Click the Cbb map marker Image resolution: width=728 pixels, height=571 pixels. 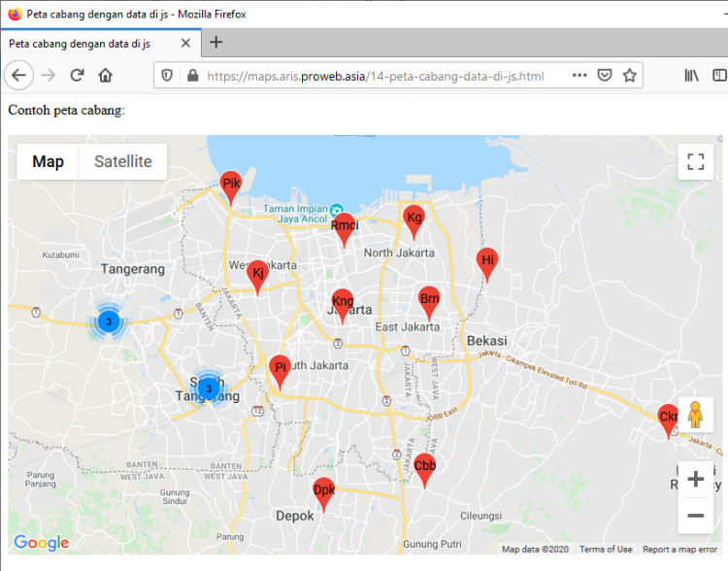(424, 470)
